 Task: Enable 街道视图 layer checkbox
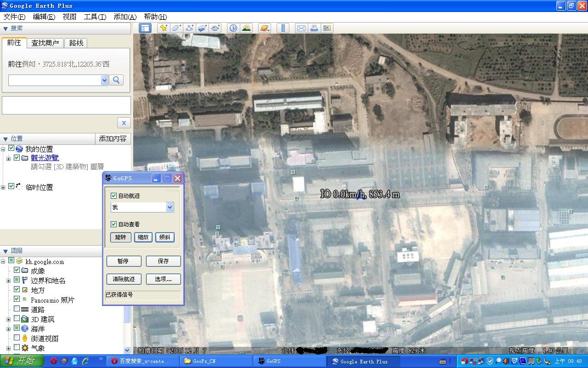(17, 338)
